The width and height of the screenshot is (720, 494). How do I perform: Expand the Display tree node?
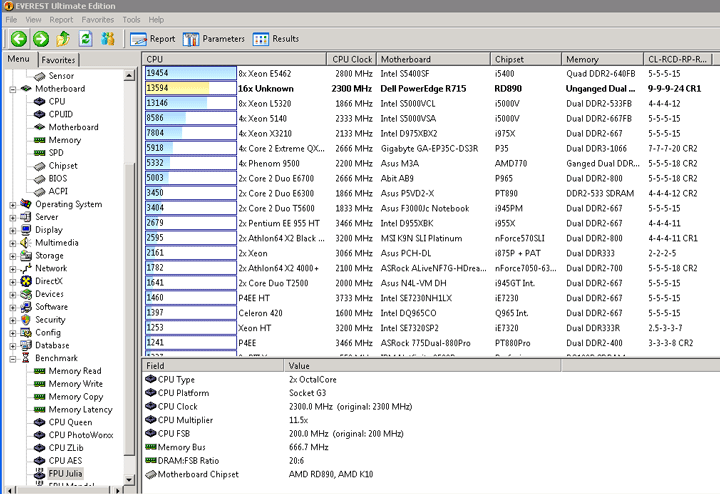[13, 230]
